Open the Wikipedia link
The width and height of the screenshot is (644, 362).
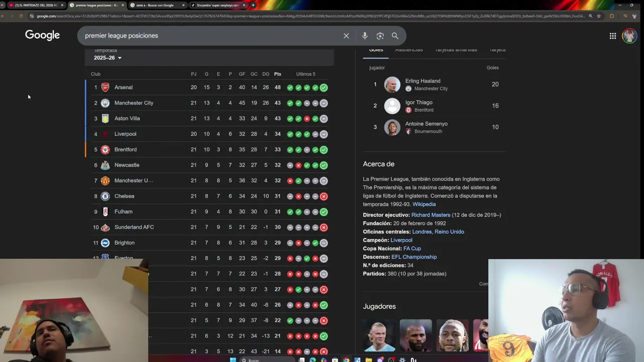point(424,204)
